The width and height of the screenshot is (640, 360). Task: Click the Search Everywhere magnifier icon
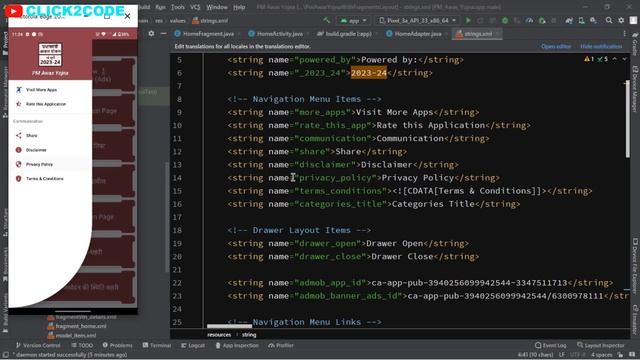pos(609,20)
